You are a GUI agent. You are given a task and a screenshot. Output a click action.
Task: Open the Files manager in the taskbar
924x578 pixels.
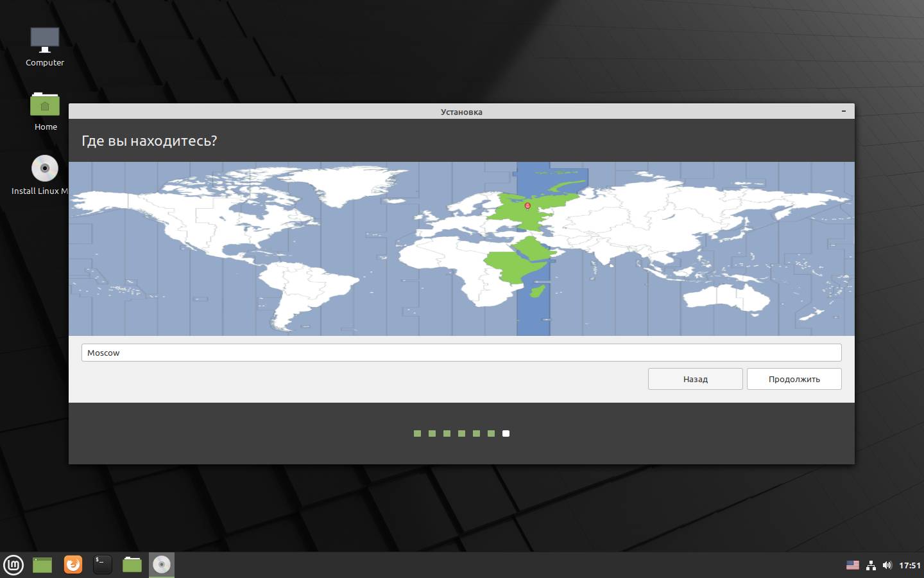132,565
